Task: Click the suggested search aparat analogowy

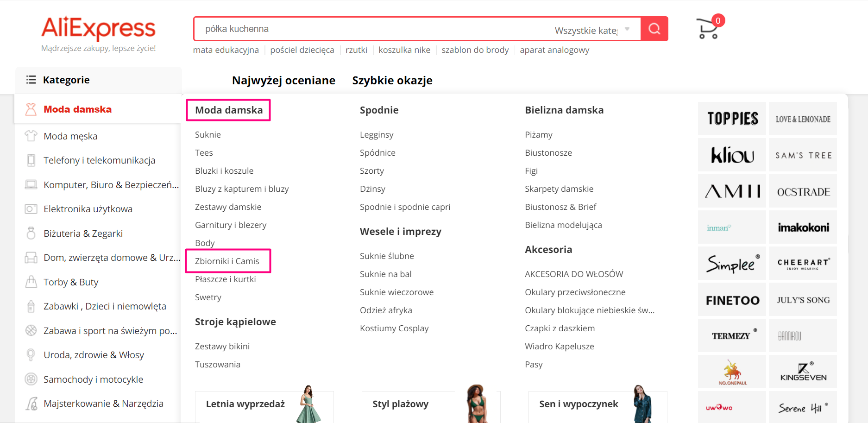Action: coord(554,50)
